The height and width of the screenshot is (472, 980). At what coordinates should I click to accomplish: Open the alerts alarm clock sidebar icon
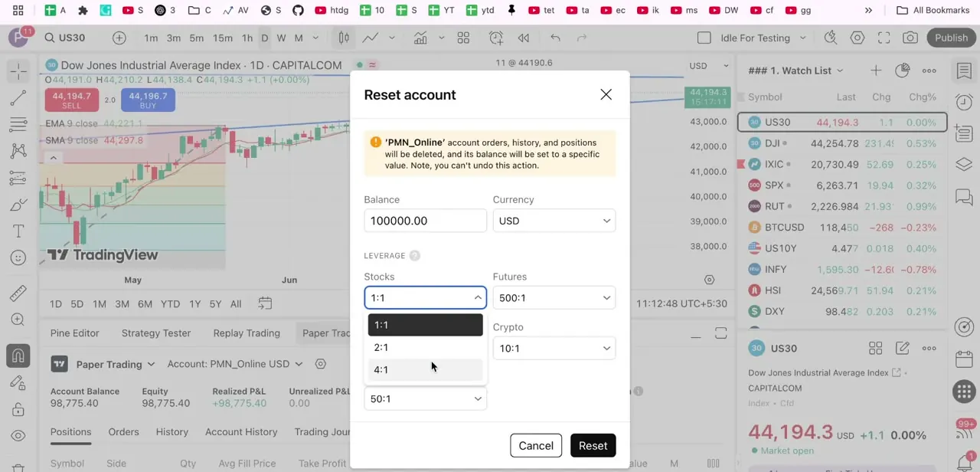[x=964, y=102]
